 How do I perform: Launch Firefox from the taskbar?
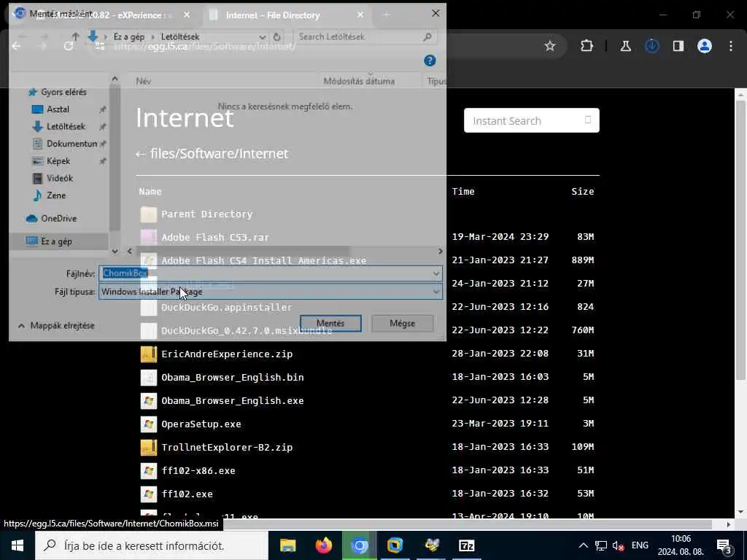click(x=324, y=545)
